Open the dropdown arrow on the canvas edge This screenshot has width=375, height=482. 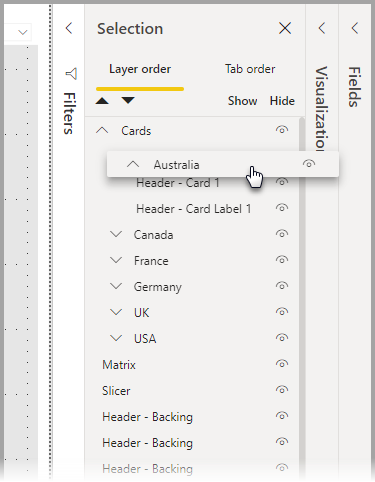click(x=23, y=32)
